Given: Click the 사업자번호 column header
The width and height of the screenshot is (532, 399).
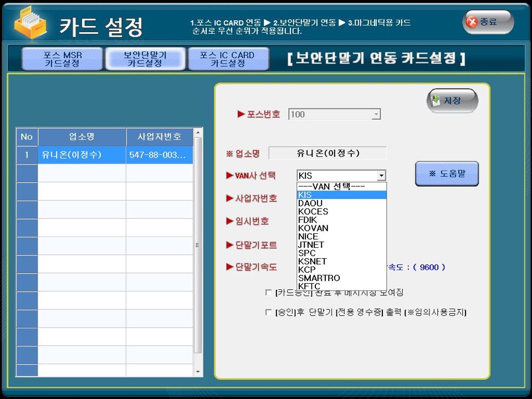Looking at the screenshot, I should coord(160,136).
